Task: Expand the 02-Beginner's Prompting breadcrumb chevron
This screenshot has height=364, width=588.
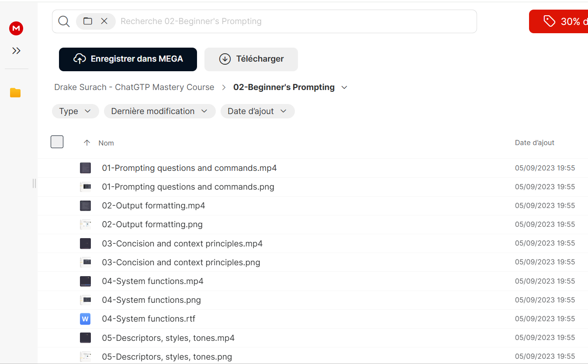Action: click(345, 87)
